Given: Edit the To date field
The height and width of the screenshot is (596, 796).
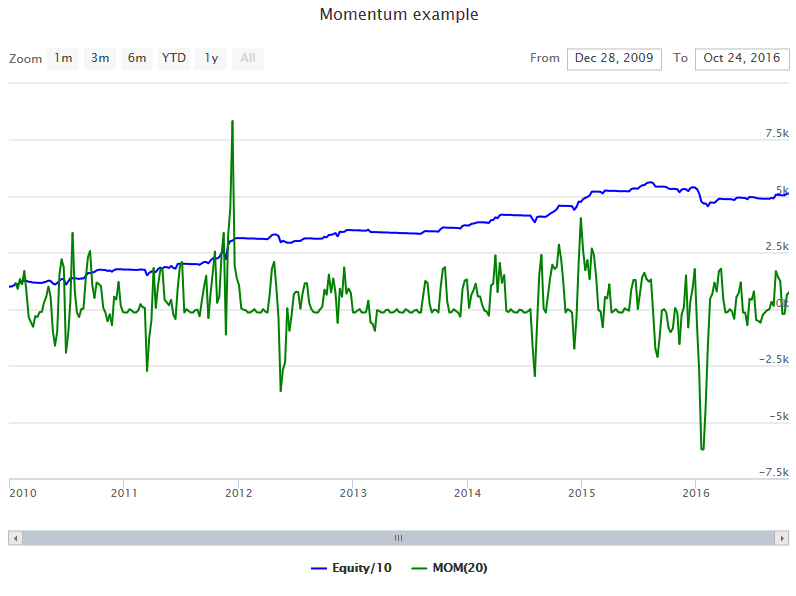Looking at the screenshot, I should (742, 59).
